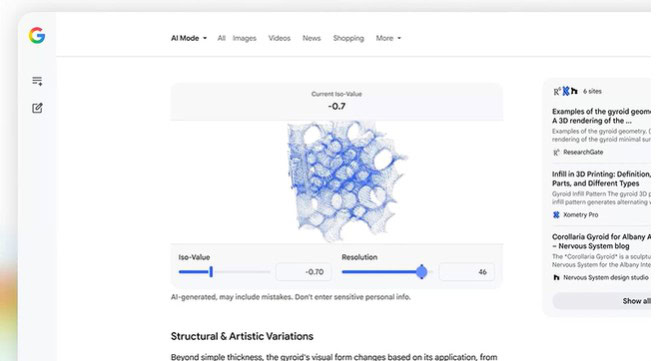
Task: Expand the More search options menu
Action: coord(388,38)
